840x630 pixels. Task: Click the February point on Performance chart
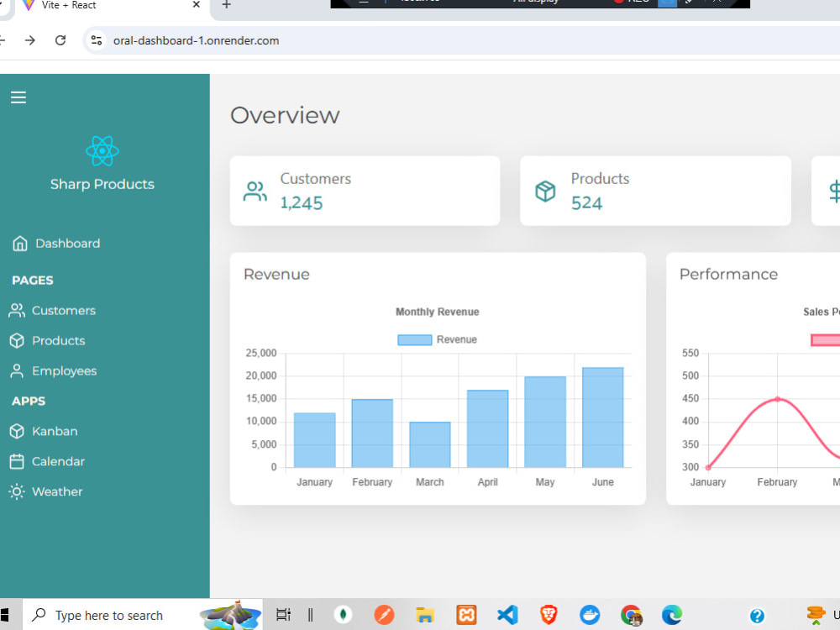(777, 399)
